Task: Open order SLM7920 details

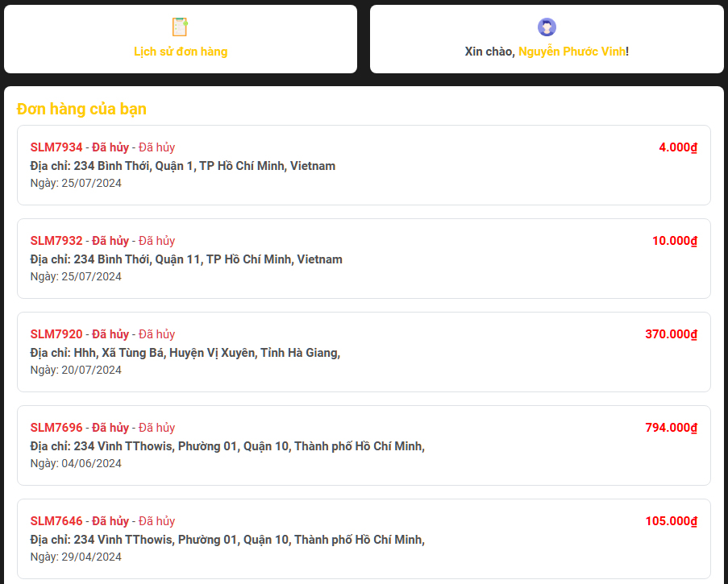Action: click(56, 334)
